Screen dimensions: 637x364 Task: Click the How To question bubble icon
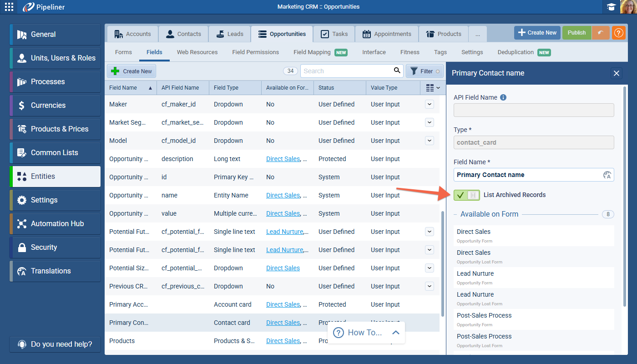point(339,333)
